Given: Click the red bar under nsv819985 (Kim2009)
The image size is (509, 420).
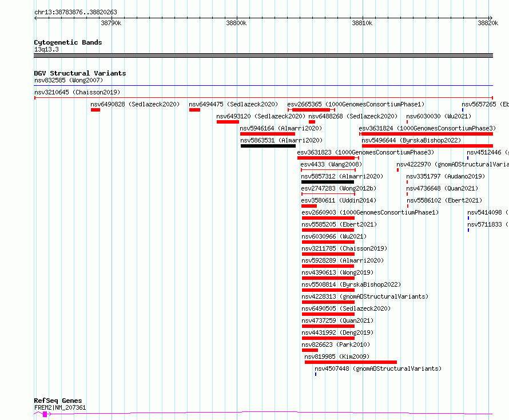Looking at the screenshot, I should pos(351,362).
